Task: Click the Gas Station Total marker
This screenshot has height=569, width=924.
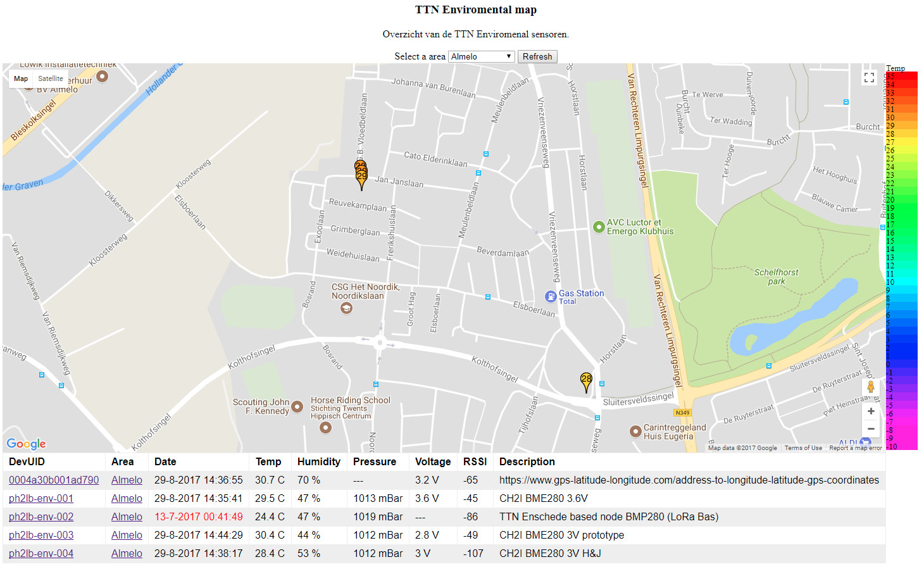Action: 551,296
